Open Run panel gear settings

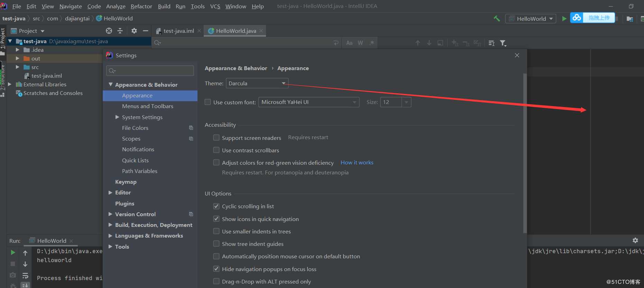pyautogui.click(x=635, y=240)
